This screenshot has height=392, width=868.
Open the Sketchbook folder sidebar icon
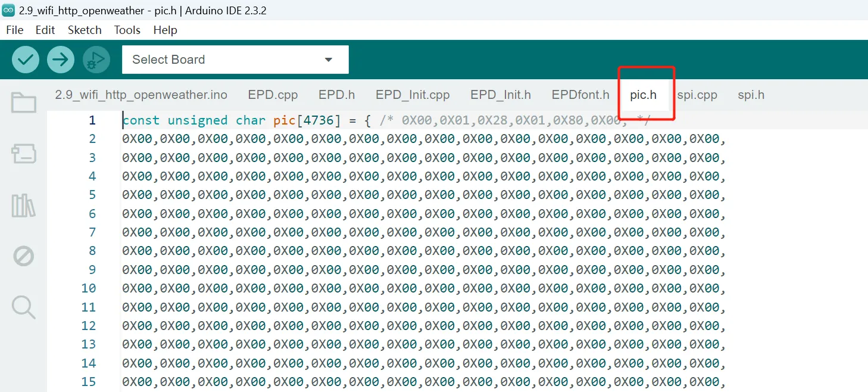[24, 103]
